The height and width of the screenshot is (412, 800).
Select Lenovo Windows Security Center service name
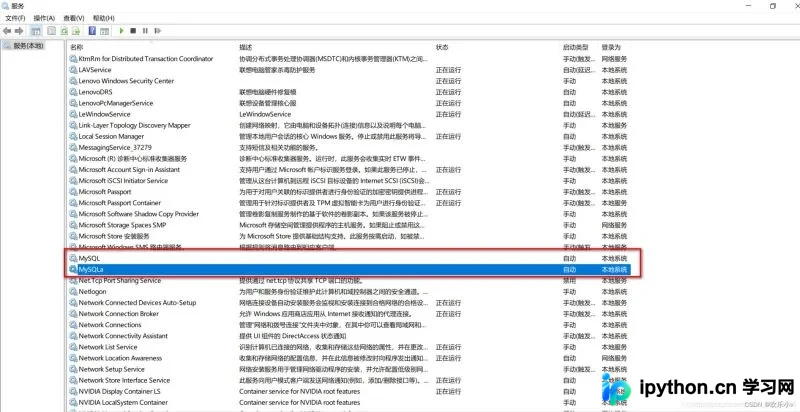tap(126, 81)
